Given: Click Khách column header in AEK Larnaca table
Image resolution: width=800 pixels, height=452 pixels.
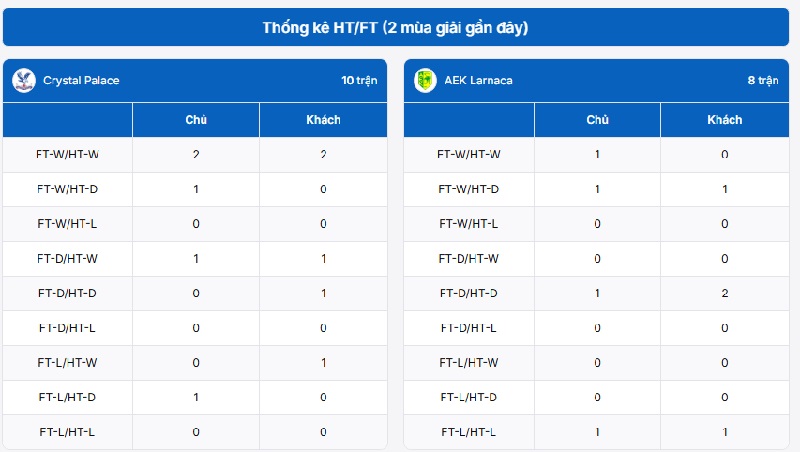Looking at the screenshot, I should [724, 120].
